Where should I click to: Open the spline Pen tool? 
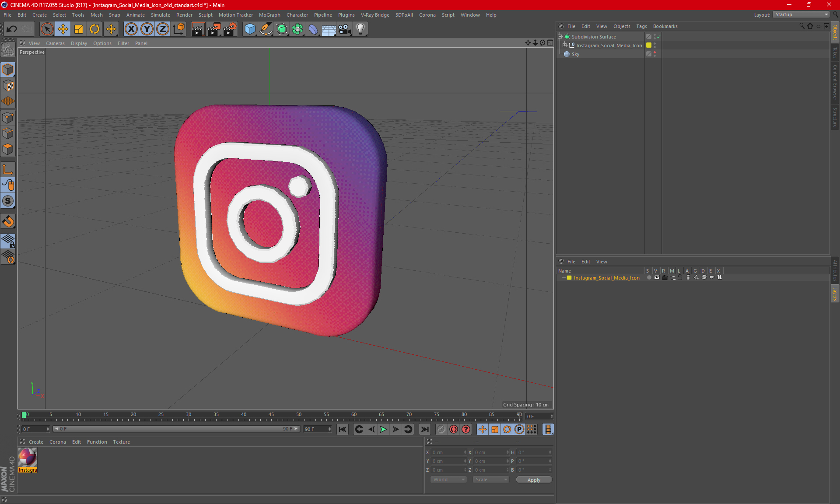[x=266, y=29]
